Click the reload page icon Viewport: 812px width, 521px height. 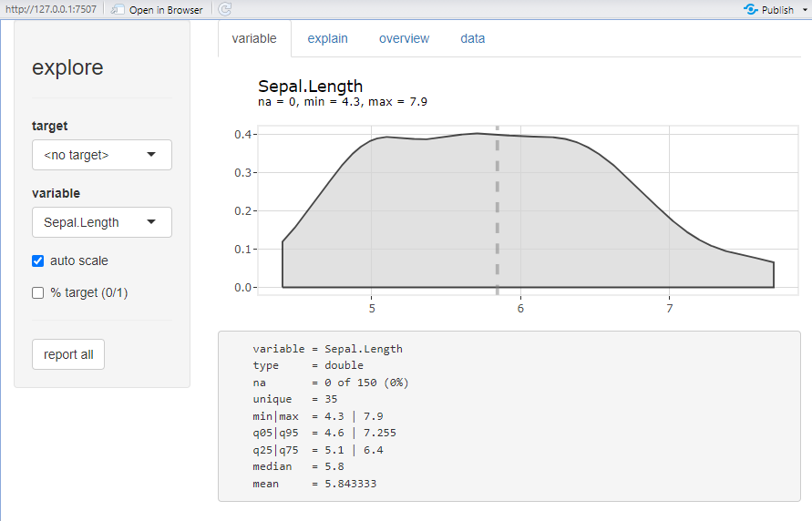coord(225,9)
